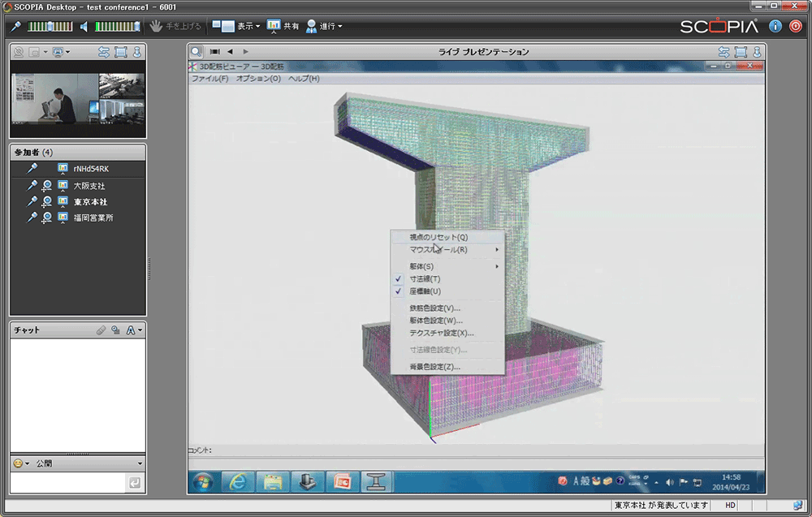Click the camera icon for 大阪支社
Image resolution: width=812 pixels, height=517 pixels.
pyautogui.click(x=46, y=187)
